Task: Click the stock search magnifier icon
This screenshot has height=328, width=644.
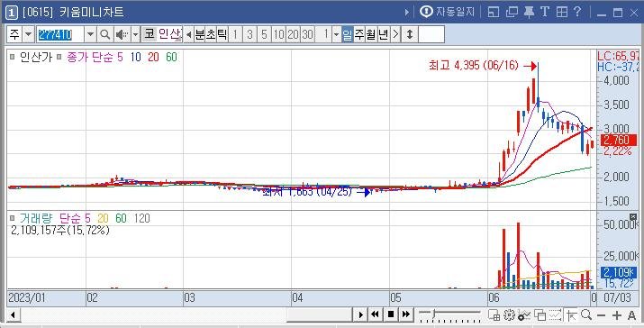Action: tap(104, 35)
